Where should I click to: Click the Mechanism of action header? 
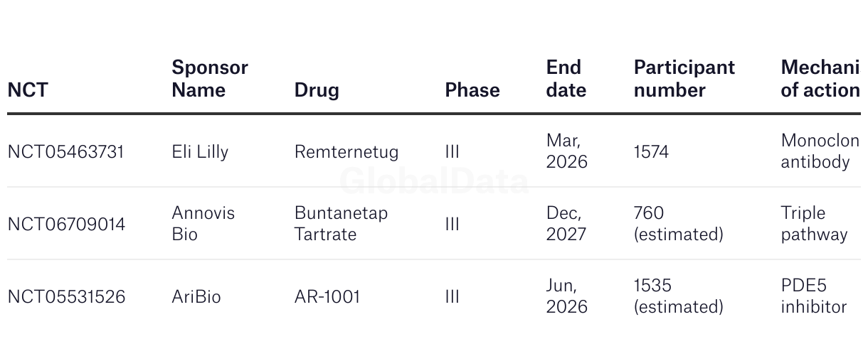[820, 79]
